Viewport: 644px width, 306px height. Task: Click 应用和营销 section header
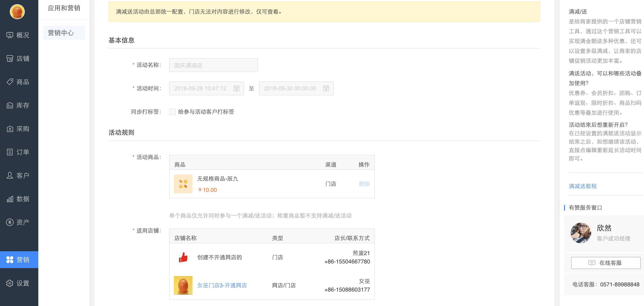point(64,8)
